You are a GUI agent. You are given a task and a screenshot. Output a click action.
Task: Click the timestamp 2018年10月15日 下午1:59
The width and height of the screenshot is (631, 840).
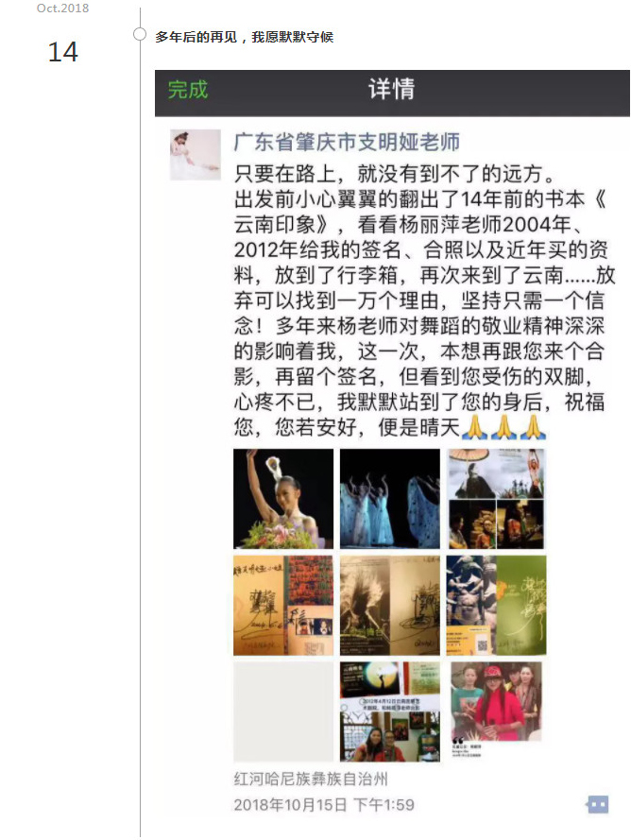[x=324, y=805]
